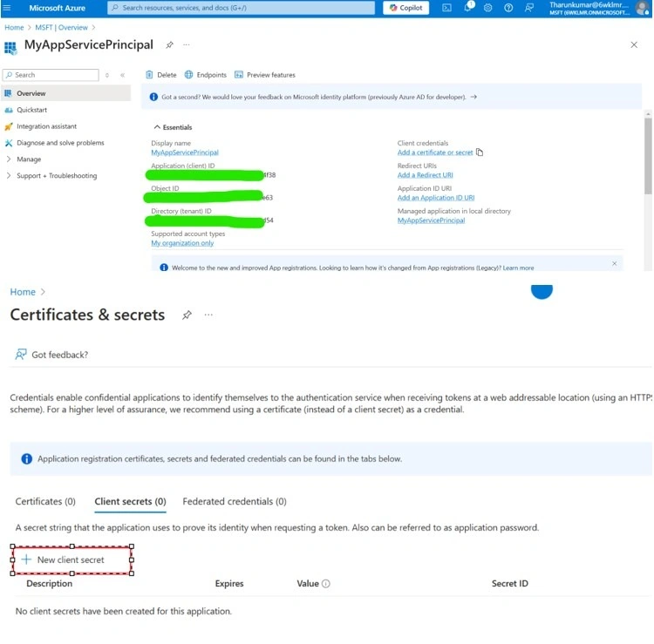
Task: Click the info icon in credentials notice banner
Action: (x=26, y=458)
